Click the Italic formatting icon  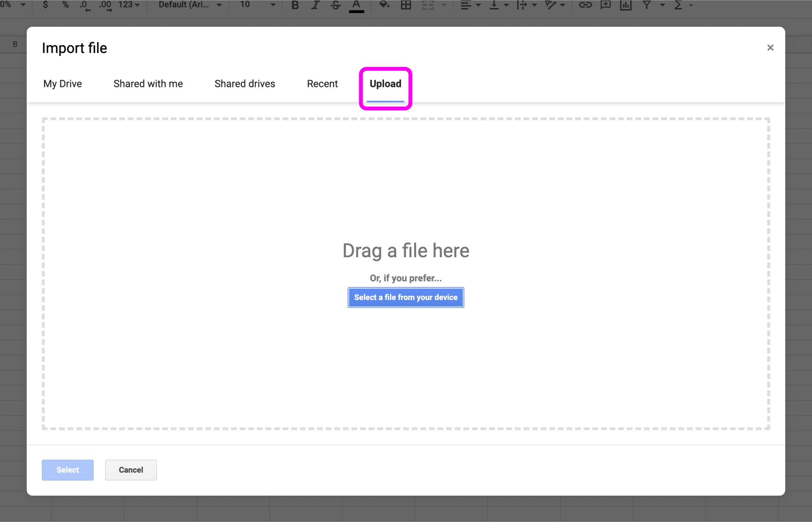315,5
